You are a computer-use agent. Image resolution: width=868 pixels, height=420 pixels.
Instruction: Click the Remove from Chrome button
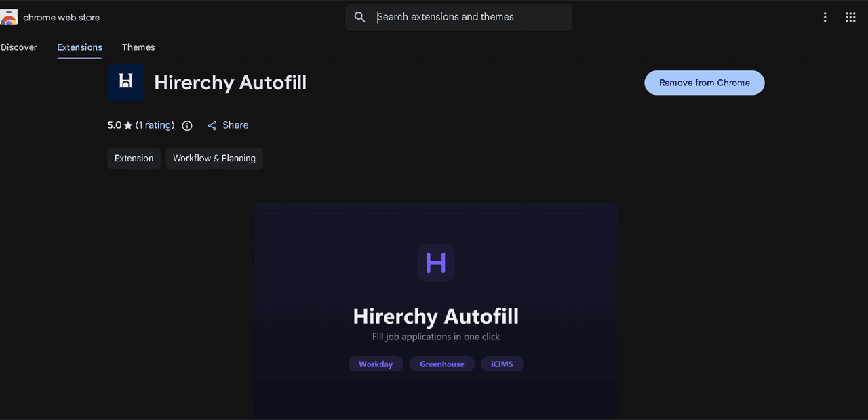(x=705, y=83)
